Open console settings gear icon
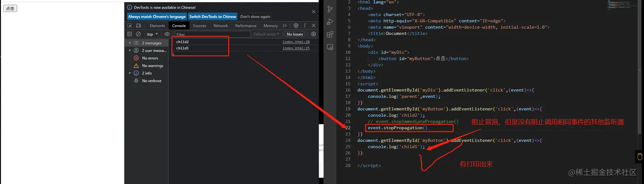The height and width of the screenshot is (184, 644). (x=313, y=34)
